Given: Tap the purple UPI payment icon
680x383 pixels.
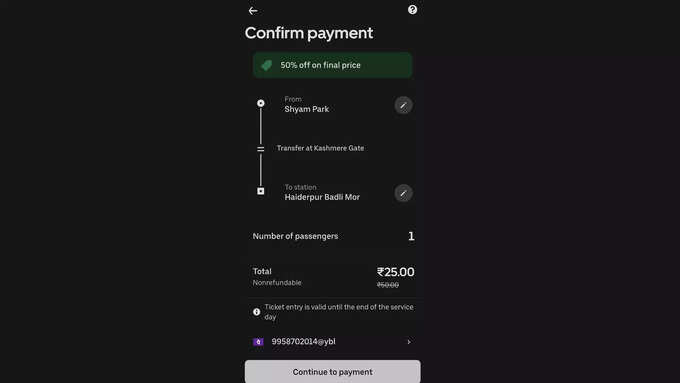Looking at the screenshot, I should point(258,342).
